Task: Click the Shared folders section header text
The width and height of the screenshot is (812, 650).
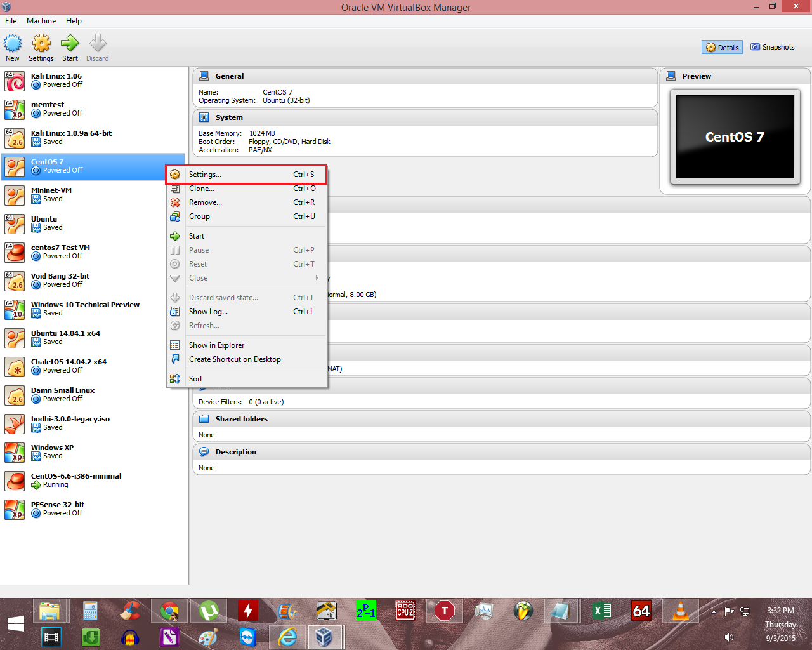Action: (x=242, y=419)
